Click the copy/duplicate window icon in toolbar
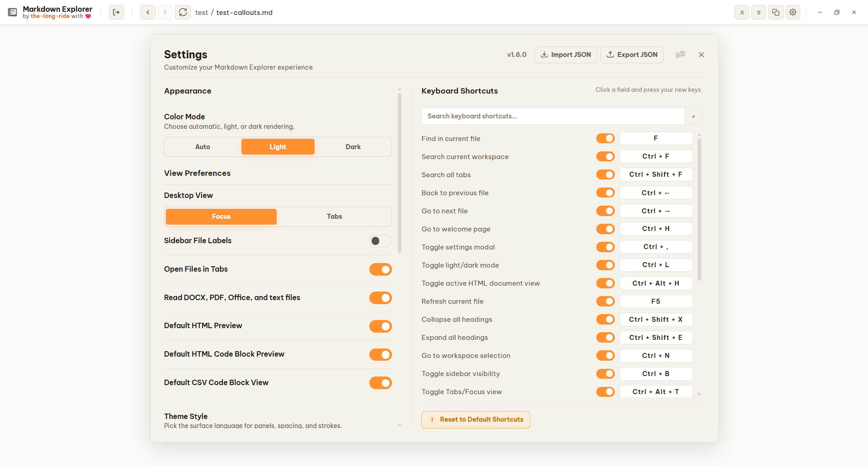This screenshot has width=868, height=466. (x=776, y=12)
